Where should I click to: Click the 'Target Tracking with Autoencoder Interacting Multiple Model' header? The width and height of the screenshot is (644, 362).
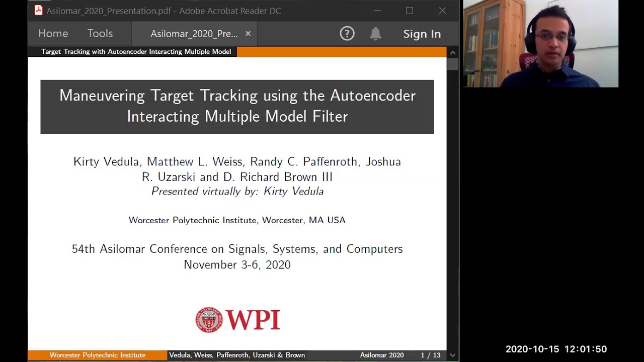pos(136,51)
